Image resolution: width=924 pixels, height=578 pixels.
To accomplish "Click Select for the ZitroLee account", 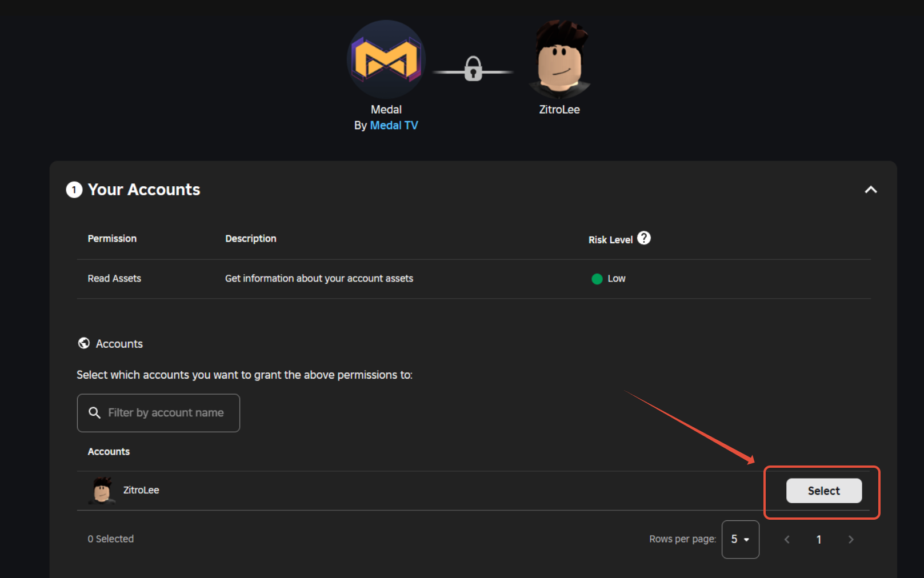I will coord(824,491).
